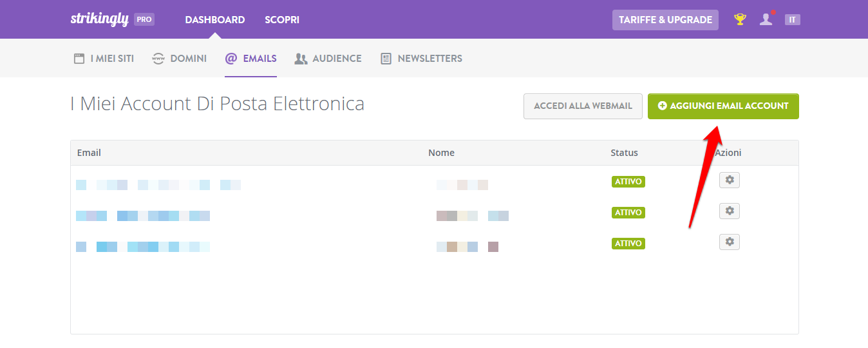Open the DASHBOARD menu
Screen dimensions: 868x348
click(215, 20)
